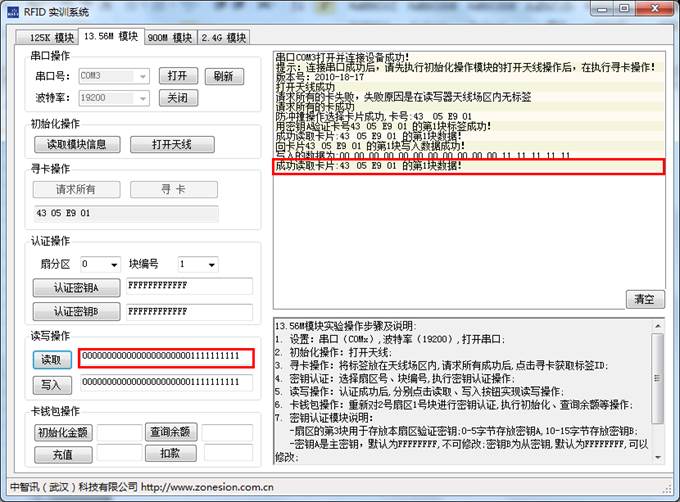Screen dimensions: 680x502
Task: Select the 2.4G 模块 tab
Action: coord(222,38)
